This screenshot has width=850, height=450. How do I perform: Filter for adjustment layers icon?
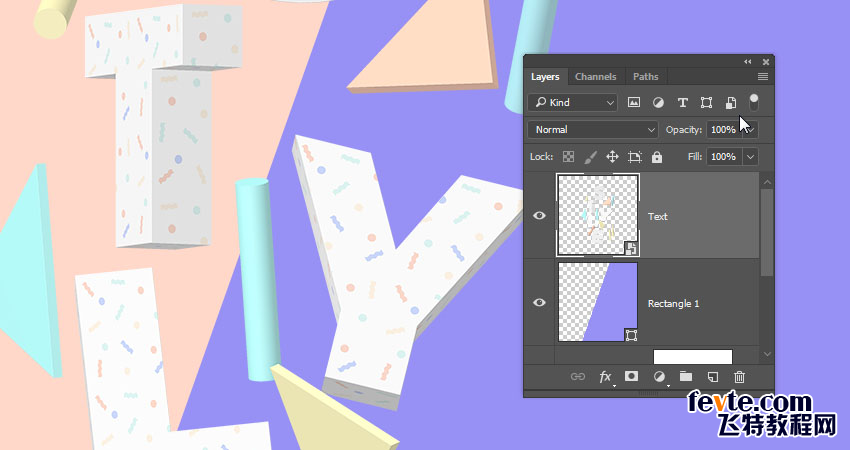pyautogui.click(x=658, y=102)
